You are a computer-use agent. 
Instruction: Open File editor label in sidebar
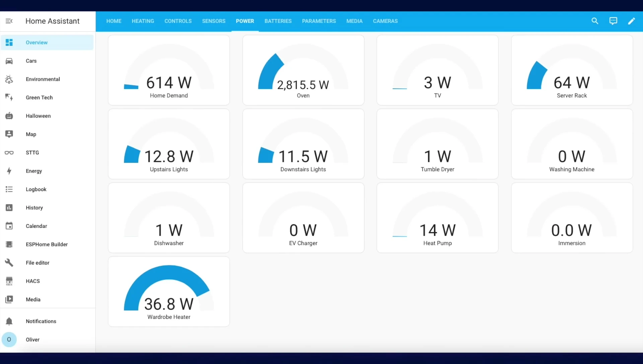click(x=38, y=263)
